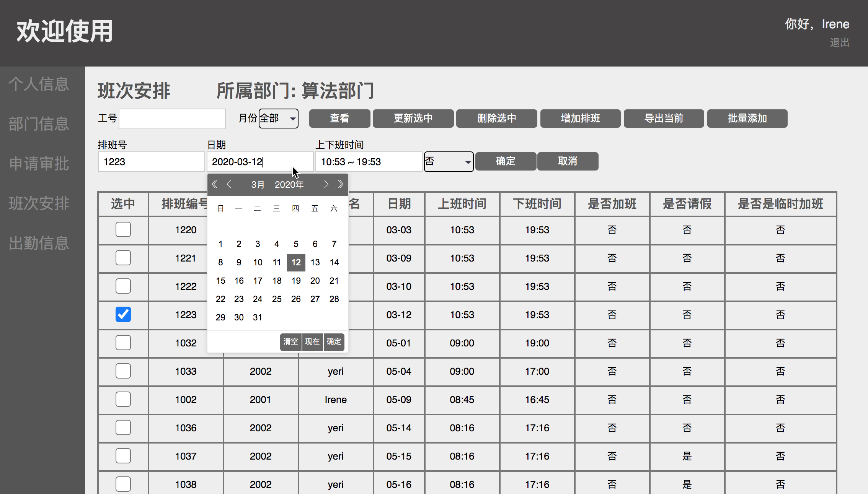This screenshot has width=868, height=494.
Task: Go to previous year in the calendar
Action: pyautogui.click(x=215, y=184)
